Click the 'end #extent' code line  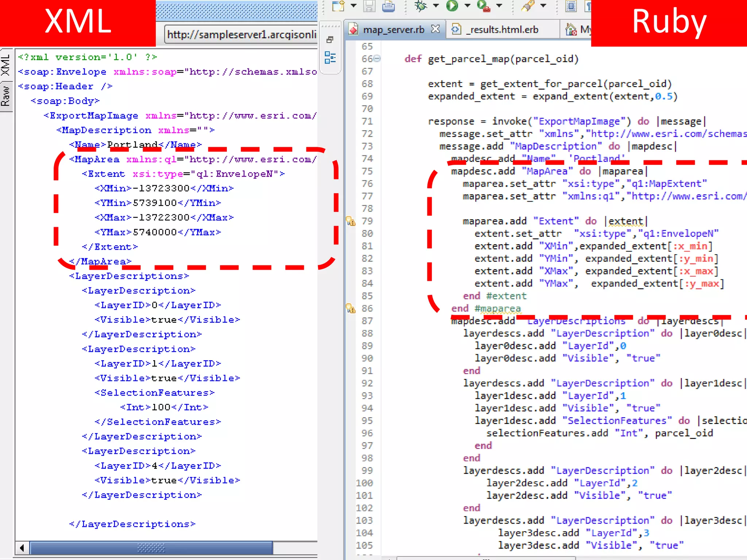tap(495, 296)
